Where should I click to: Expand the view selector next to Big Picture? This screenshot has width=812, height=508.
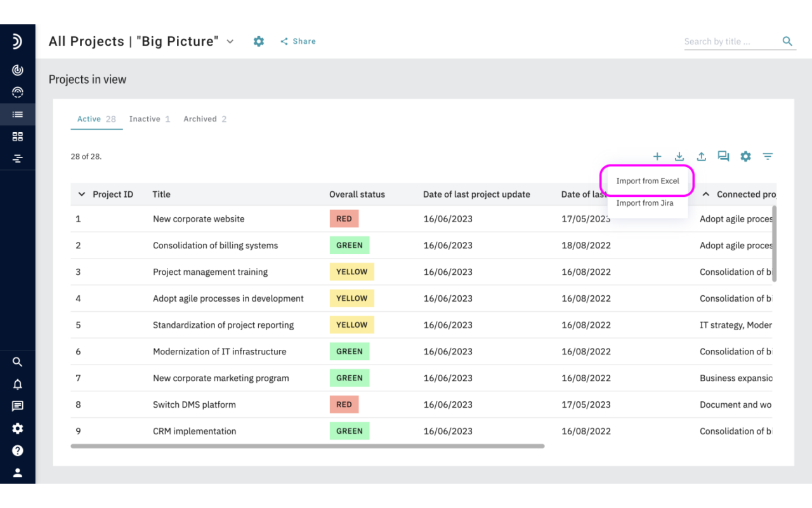[x=230, y=41]
